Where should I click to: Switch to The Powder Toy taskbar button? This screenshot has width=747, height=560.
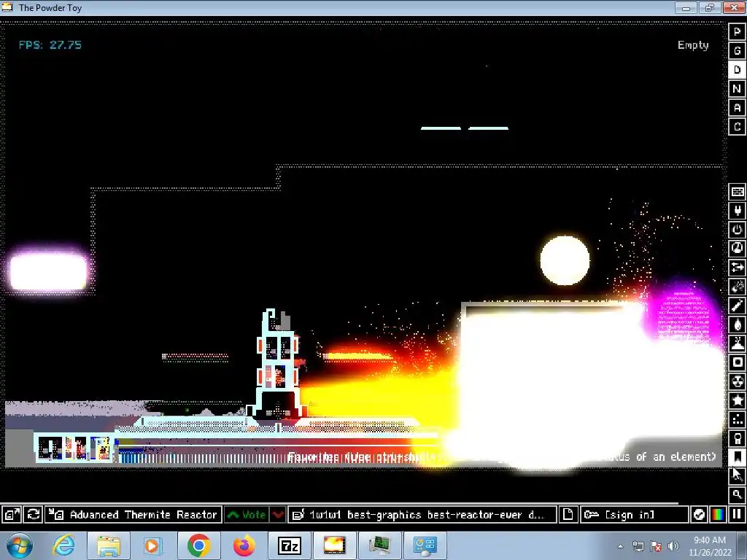point(334,545)
